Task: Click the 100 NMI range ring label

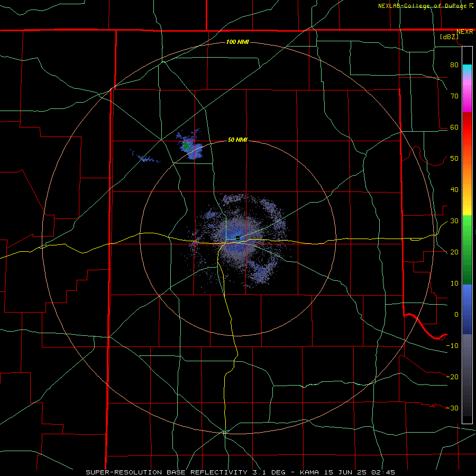Action: [x=237, y=42]
